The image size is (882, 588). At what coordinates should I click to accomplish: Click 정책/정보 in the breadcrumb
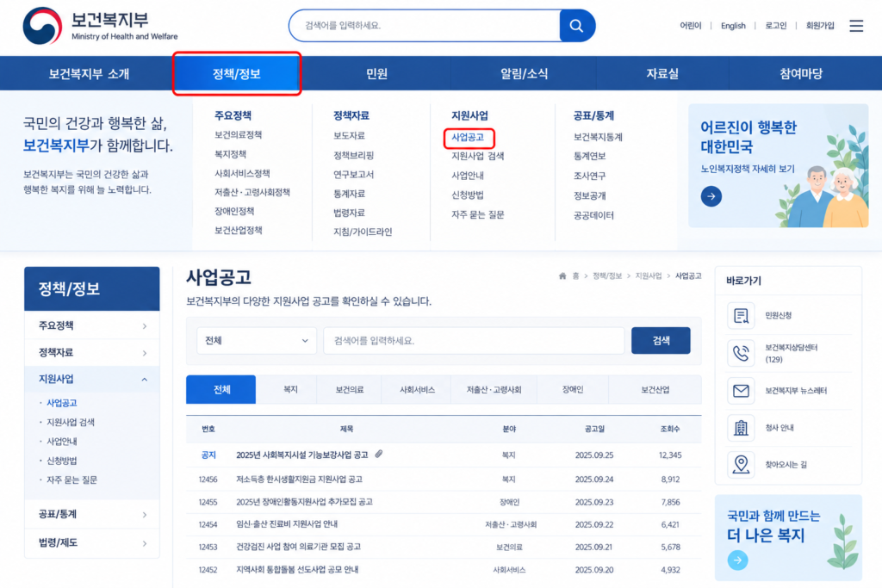pos(607,276)
